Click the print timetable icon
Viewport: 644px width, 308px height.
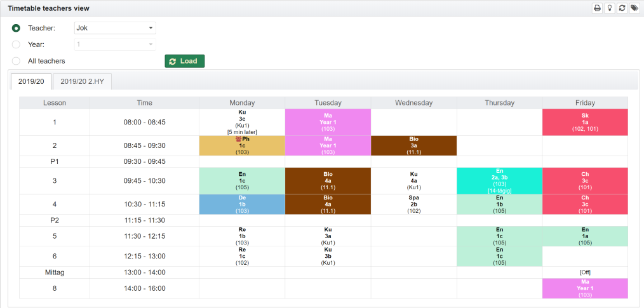597,8
